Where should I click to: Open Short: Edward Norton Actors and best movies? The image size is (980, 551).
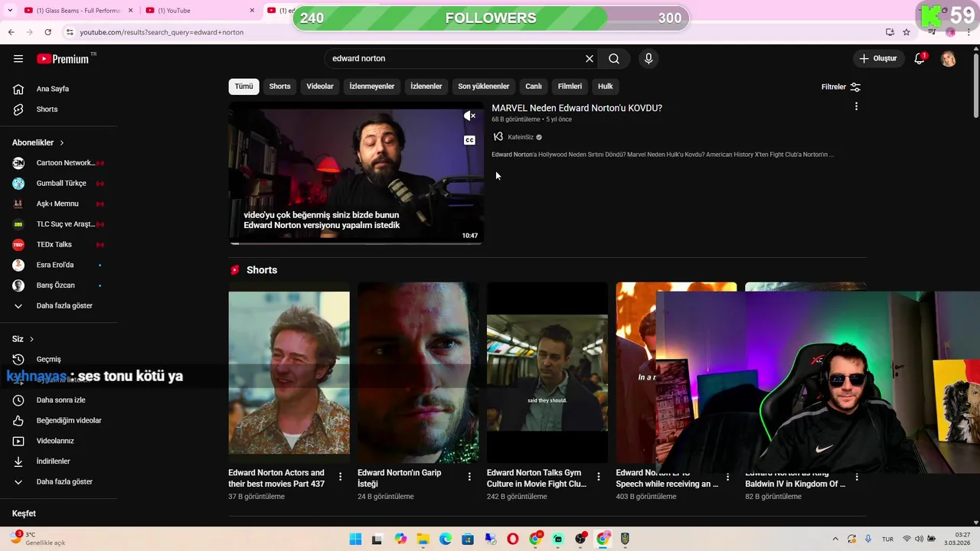pyautogui.click(x=289, y=372)
